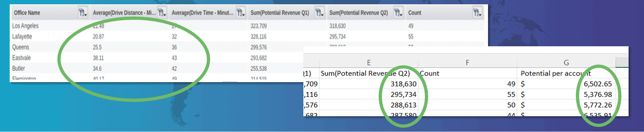Screen dimensions: 644x132
Task: Select spreadsheet column F header
Action: coord(467,63)
